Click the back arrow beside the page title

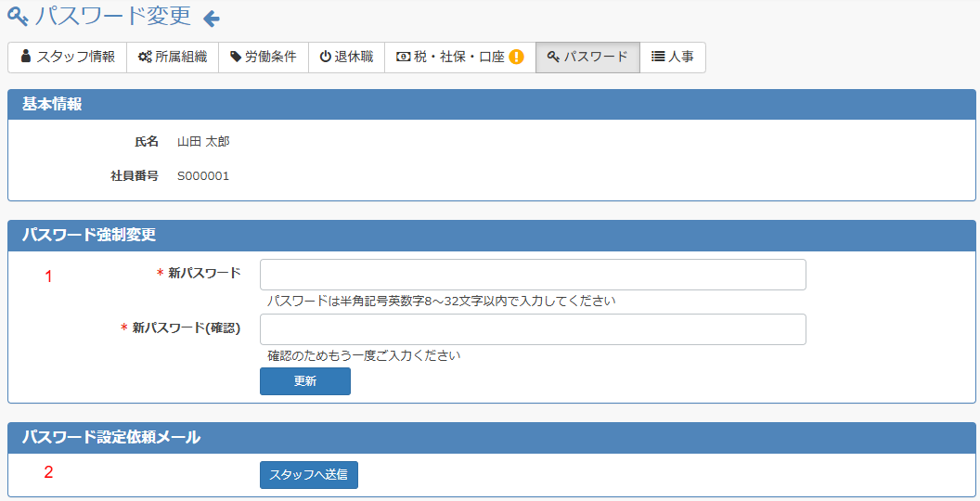[x=212, y=17]
